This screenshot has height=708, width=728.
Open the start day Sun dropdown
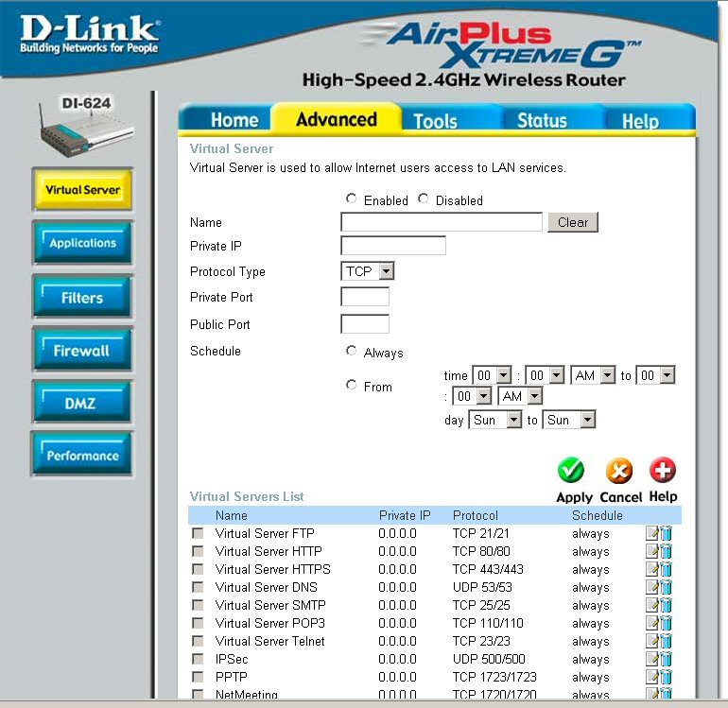tap(494, 420)
